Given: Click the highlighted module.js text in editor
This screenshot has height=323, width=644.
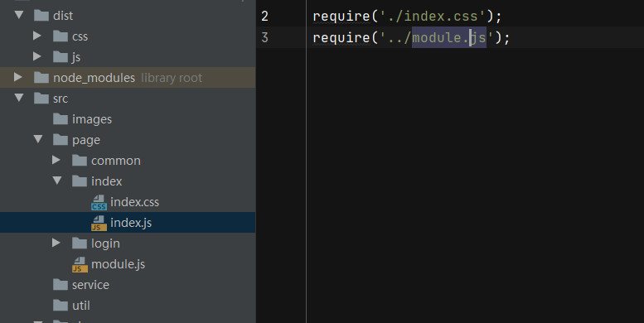Looking at the screenshot, I should [x=449, y=38].
